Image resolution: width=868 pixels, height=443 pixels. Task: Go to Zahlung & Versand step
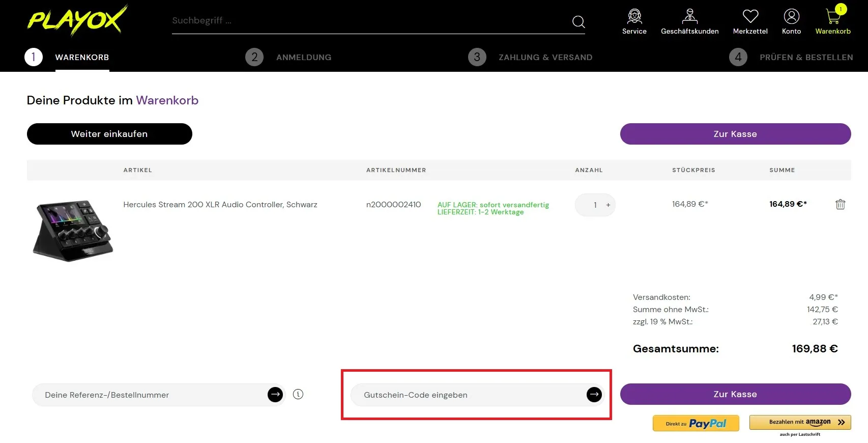(545, 58)
